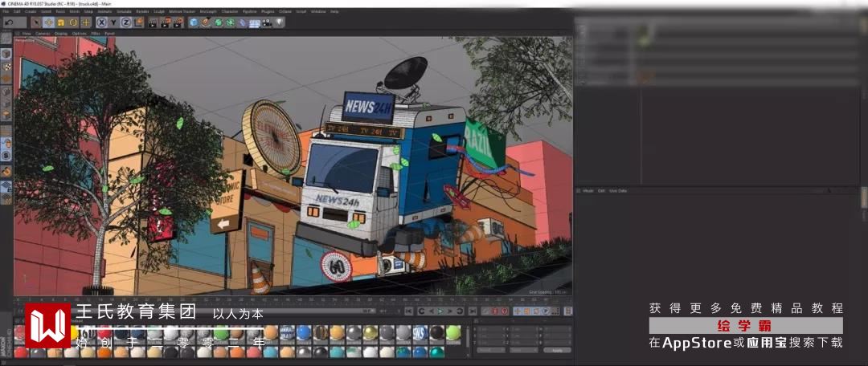Select the black material ball
Screen dimensions: 868x366
(x=436, y=333)
